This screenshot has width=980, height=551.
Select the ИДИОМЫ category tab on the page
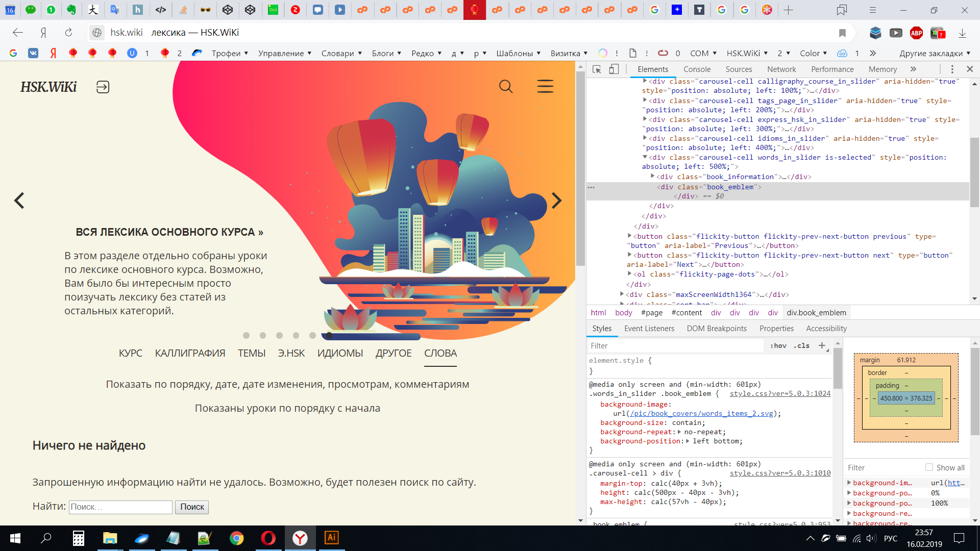(x=340, y=353)
